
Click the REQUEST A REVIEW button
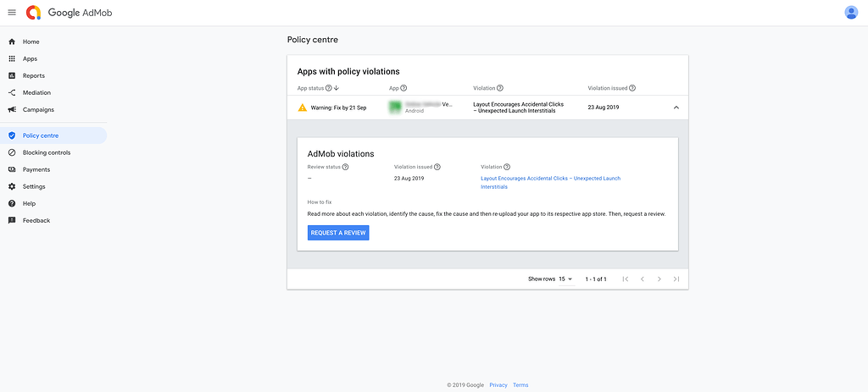click(x=338, y=233)
